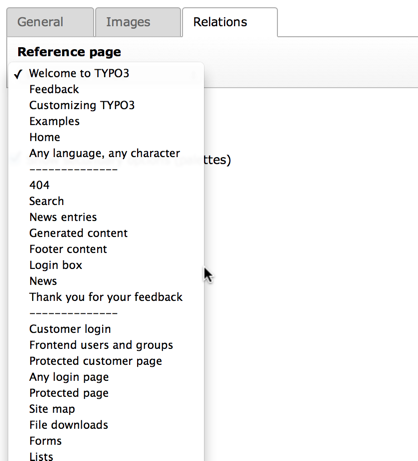Select 'Protected customer page' option
The width and height of the screenshot is (418, 461).
[106, 361]
